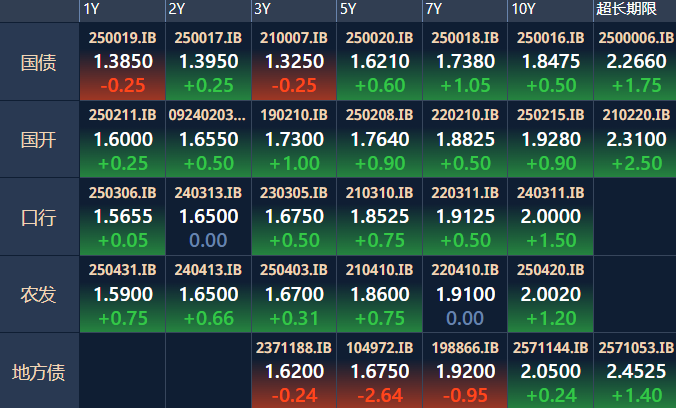Click the 国开 row label
Viewport: 676px width, 408px height.
(x=39, y=139)
